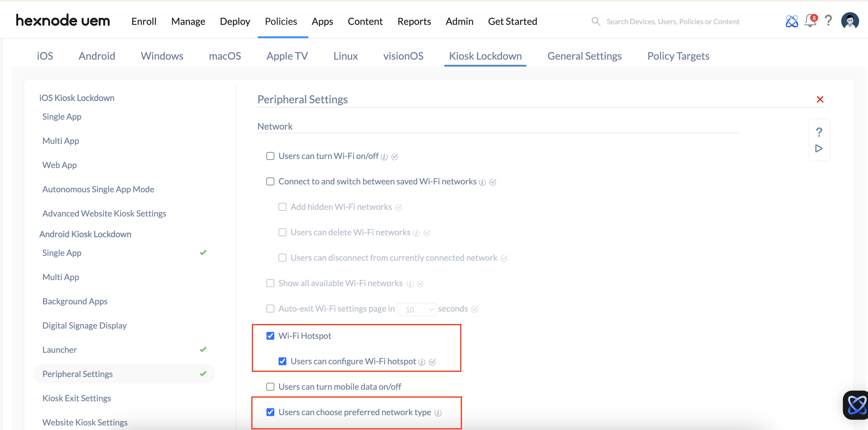Open the Hexnode Genie assistant icon in header
Screen dimensions: 868x430
(791, 21)
